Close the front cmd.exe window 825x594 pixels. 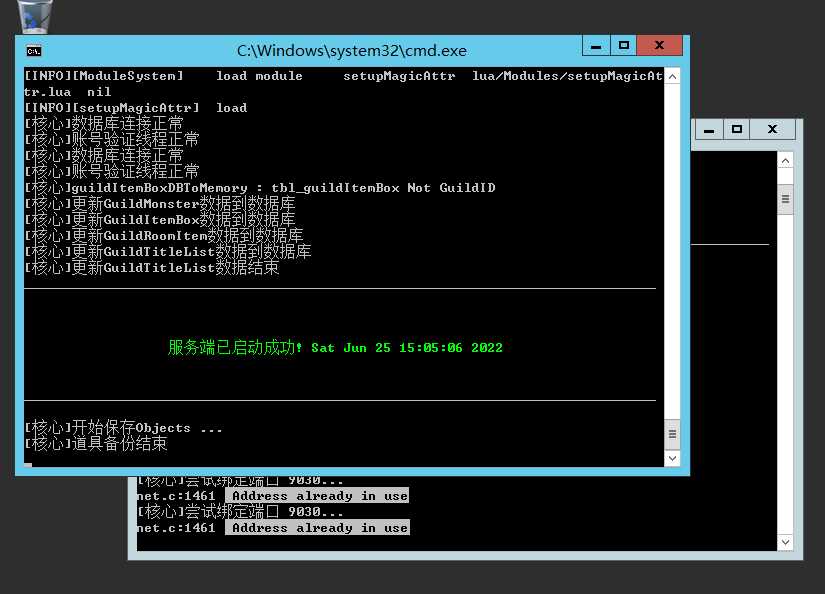660,46
